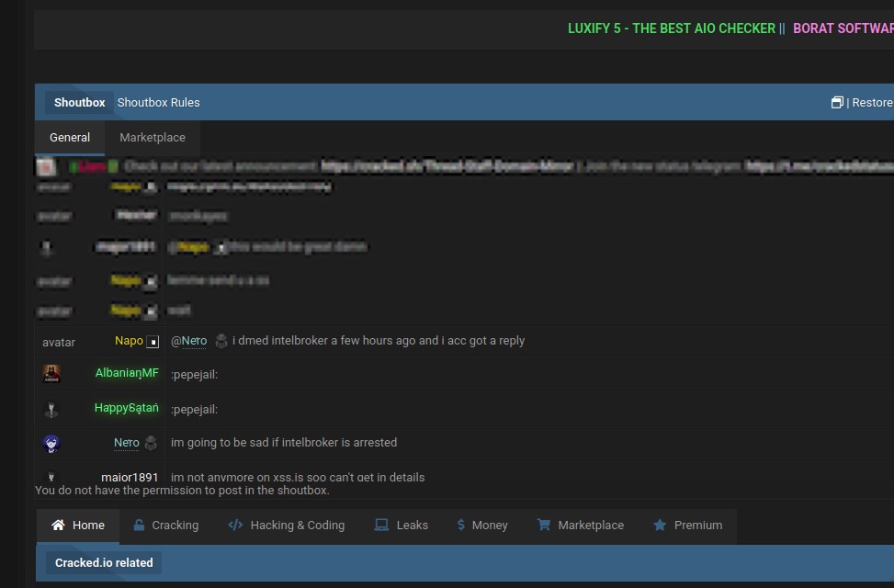Expand the Cracked.io related section header
This screenshot has height=588, width=894.
point(104,562)
